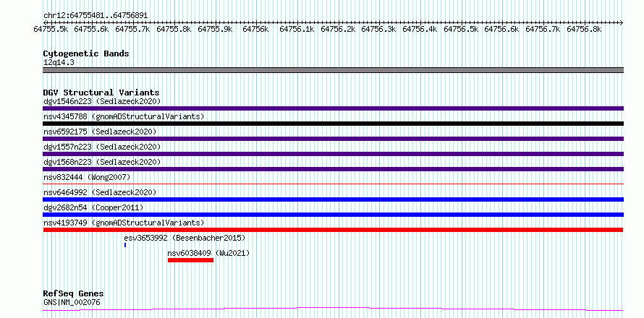Click the blue nsv6464992 variant bar
Screen dimensions: 644x318
(x=333, y=199)
